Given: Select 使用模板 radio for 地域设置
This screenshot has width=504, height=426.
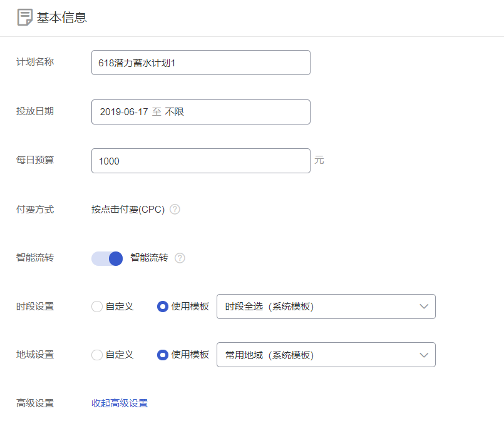Looking at the screenshot, I should 163,355.
